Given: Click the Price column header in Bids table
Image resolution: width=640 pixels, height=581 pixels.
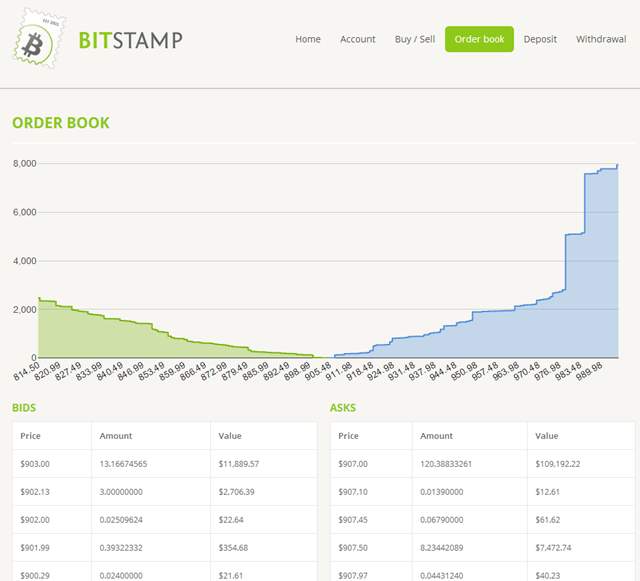Looking at the screenshot, I should (x=33, y=436).
